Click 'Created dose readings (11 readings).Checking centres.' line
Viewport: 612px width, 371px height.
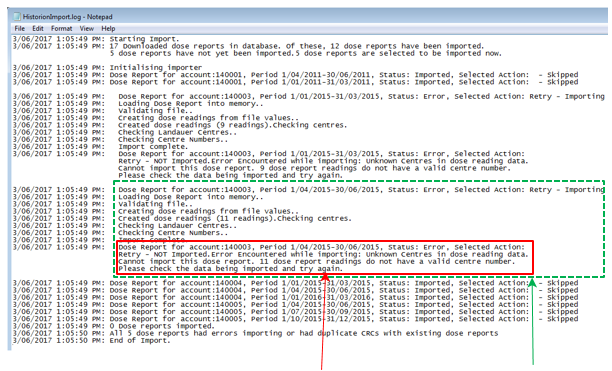tap(182, 218)
